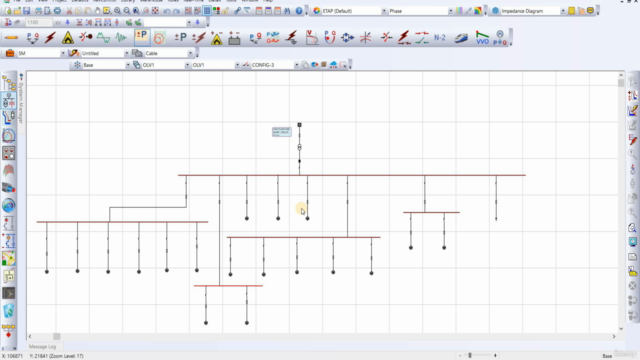Click the printer icon
The image size is (640, 360).
click(x=38, y=11)
